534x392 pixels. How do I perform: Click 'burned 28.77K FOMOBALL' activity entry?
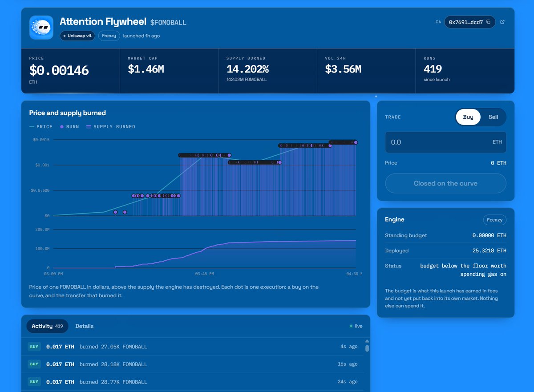click(113, 382)
